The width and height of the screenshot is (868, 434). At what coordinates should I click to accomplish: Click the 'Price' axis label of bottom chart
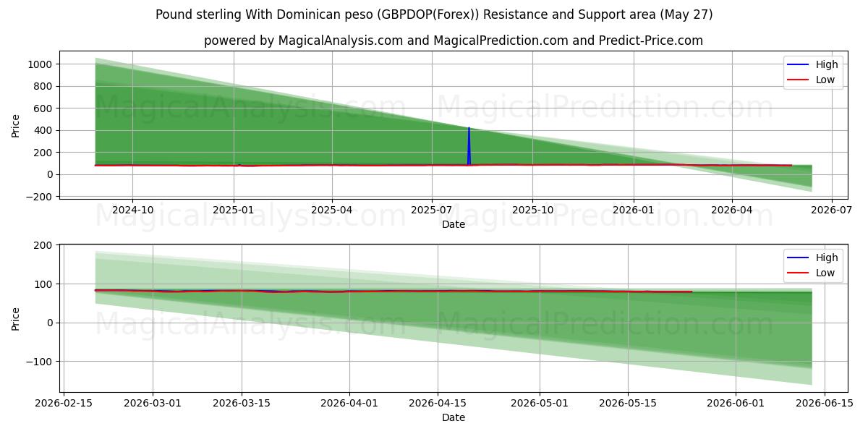tap(16, 318)
